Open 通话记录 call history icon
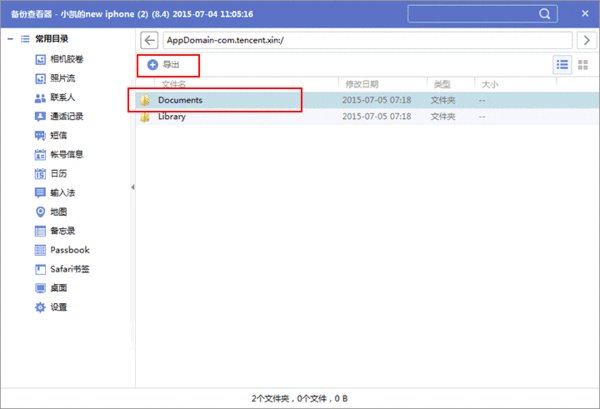Image resolution: width=600 pixels, height=409 pixels. click(40, 116)
